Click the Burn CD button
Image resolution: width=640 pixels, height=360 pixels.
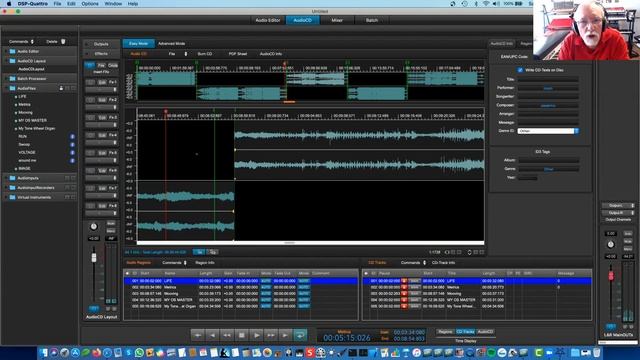204,54
